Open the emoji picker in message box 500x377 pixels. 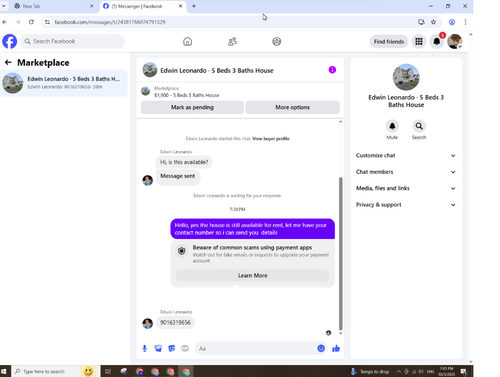pyautogui.click(x=321, y=348)
